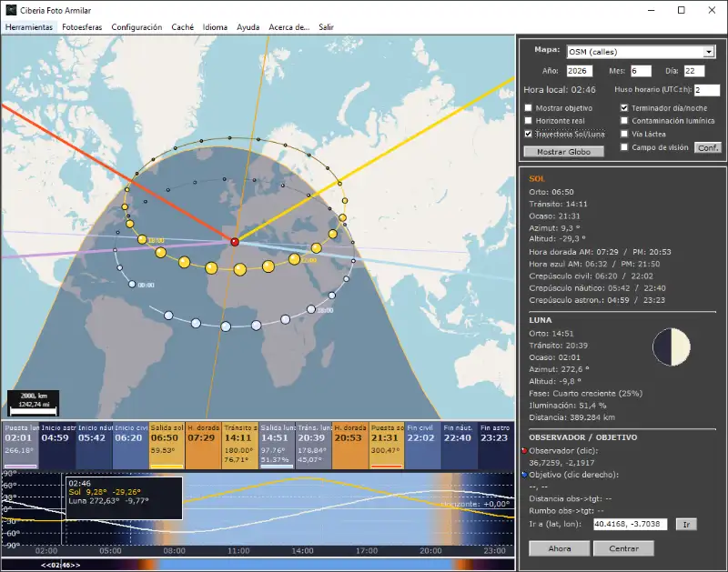Open the Fotoesferas menu

82,27
